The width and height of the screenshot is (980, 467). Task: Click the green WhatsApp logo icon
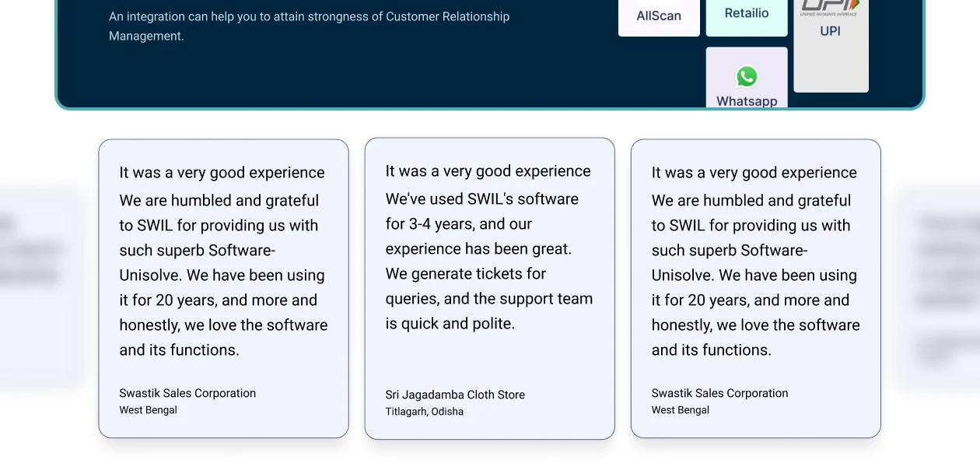coord(747,76)
